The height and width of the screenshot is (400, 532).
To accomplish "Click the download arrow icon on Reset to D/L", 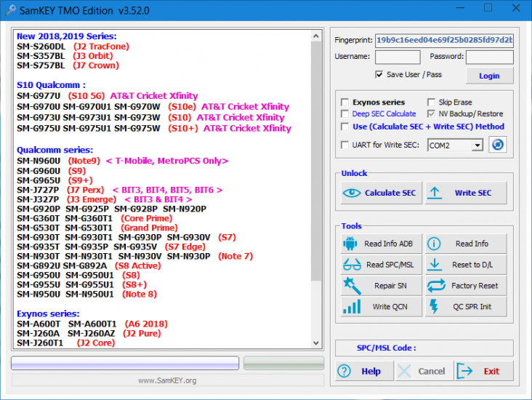I will (435, 265).
